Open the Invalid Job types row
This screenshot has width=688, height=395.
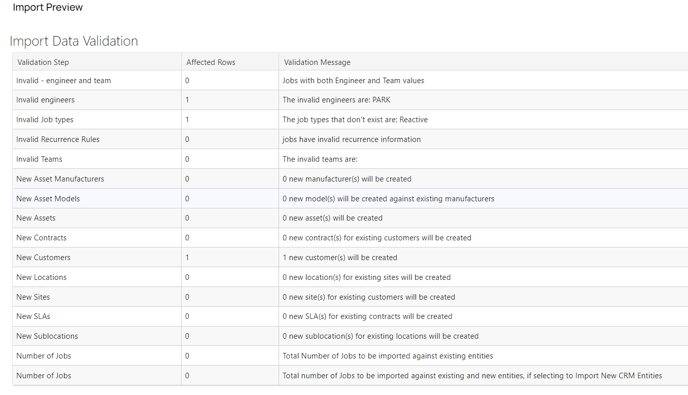(x=350, y=119)
